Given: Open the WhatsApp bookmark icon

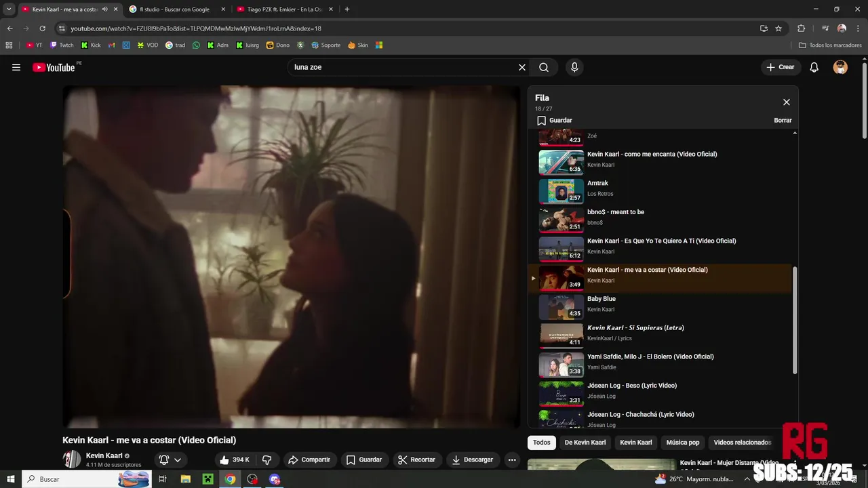Looking at the screenshot, I should (x=197, y=45).
